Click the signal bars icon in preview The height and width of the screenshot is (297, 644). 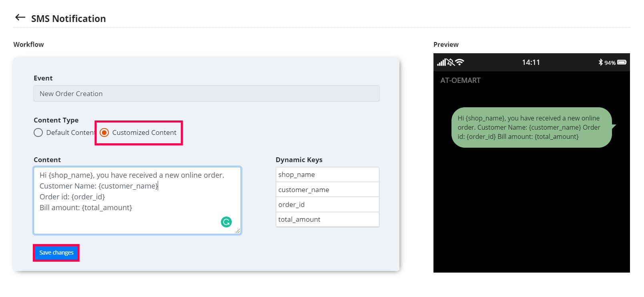click(x=441, y=62)
